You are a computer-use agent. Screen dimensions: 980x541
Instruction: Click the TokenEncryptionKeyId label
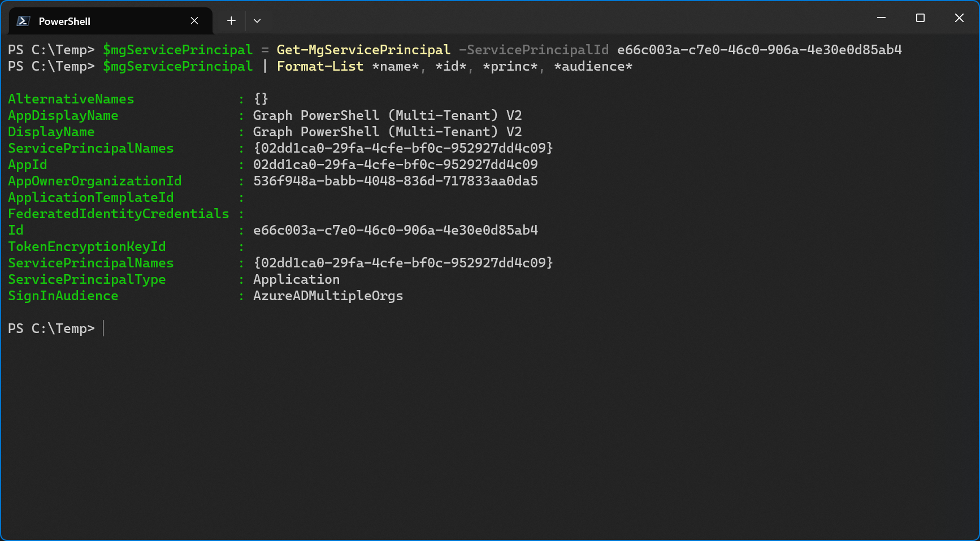(x=87, y=246)
